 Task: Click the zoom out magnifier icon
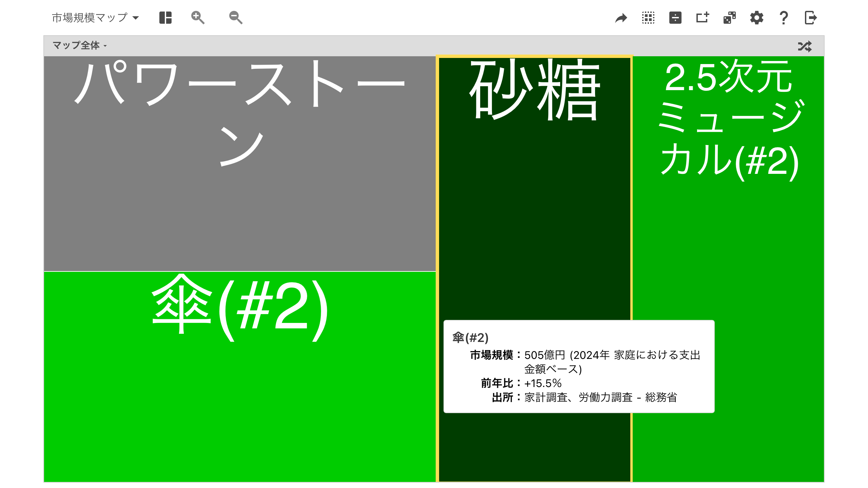click(236, 18)
